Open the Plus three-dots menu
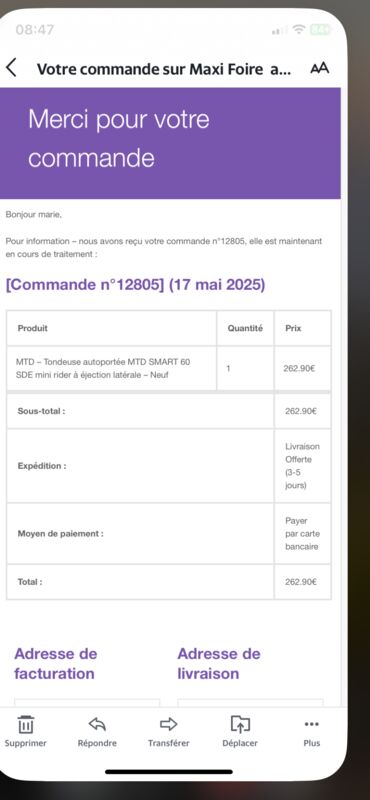Viewport: 370px width, 800px height. click(x=311, y=723)
